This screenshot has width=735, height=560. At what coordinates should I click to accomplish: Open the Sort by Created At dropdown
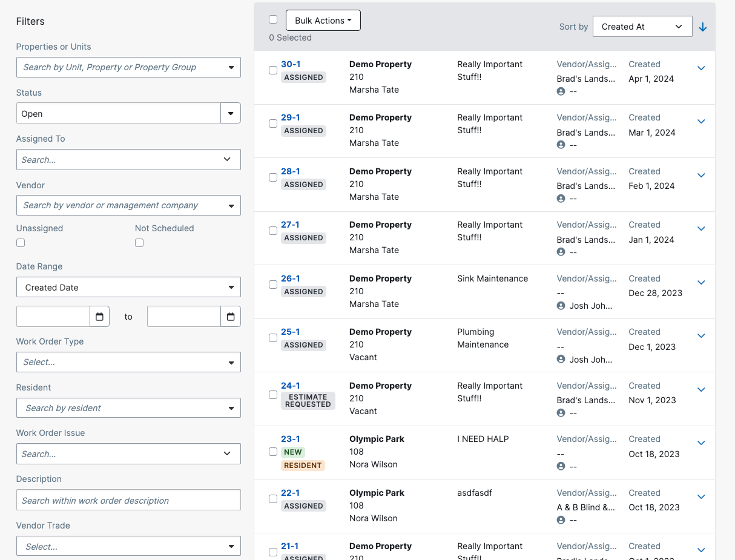coord(642,27)
